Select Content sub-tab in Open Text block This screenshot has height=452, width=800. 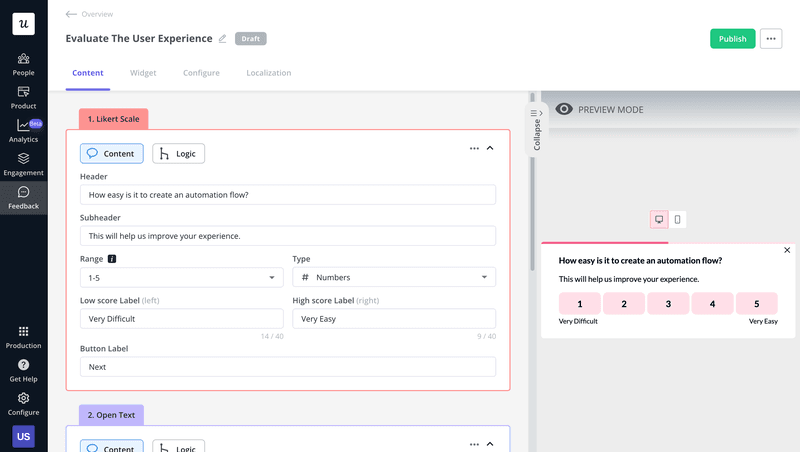click(x=112, y=446)
